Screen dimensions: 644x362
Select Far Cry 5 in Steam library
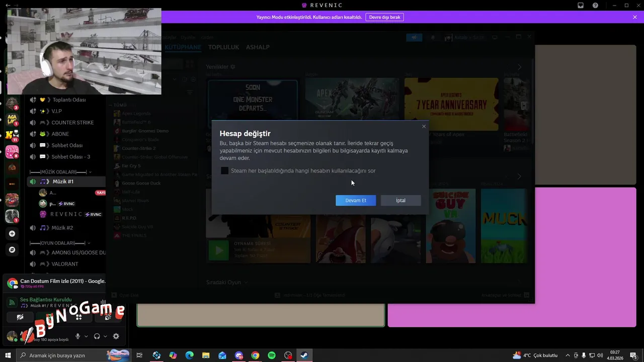point(131,166)
